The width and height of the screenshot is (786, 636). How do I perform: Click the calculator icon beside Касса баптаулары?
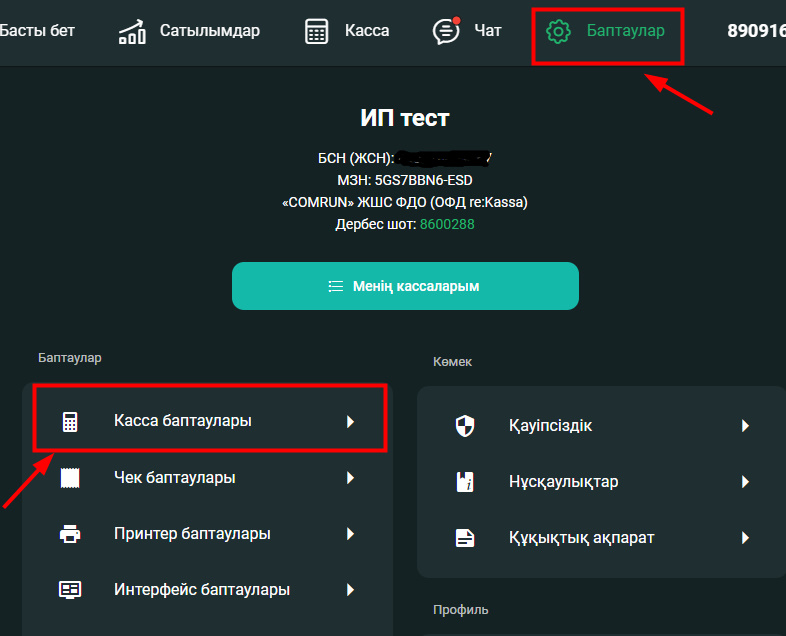click(x=70, y=421)
